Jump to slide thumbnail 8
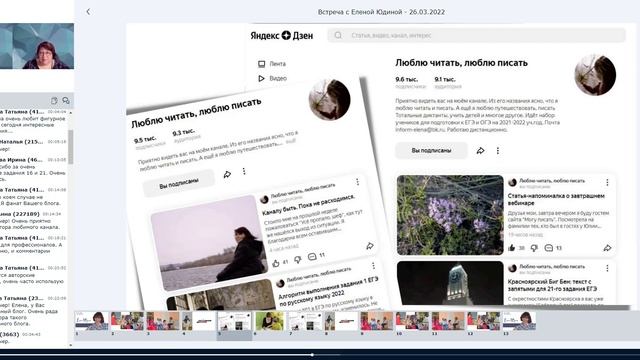This screenshot has width=640, height=360. tap(341, 321)
